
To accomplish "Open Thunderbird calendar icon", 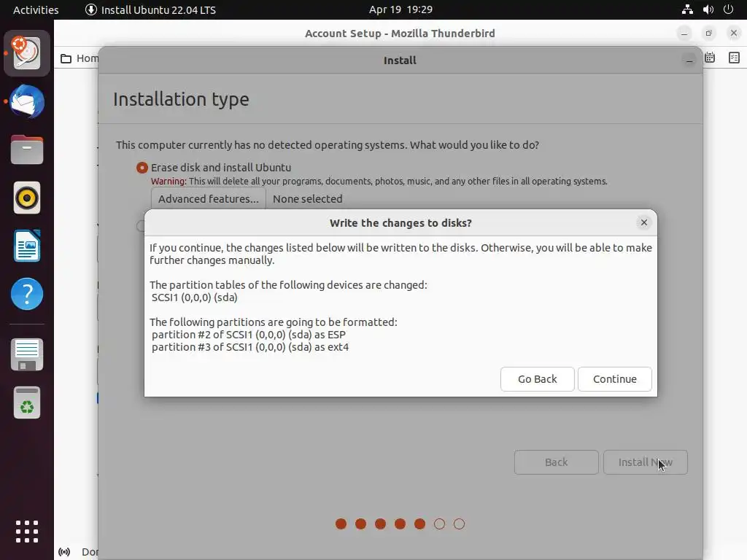I will (x=710, y=58).
